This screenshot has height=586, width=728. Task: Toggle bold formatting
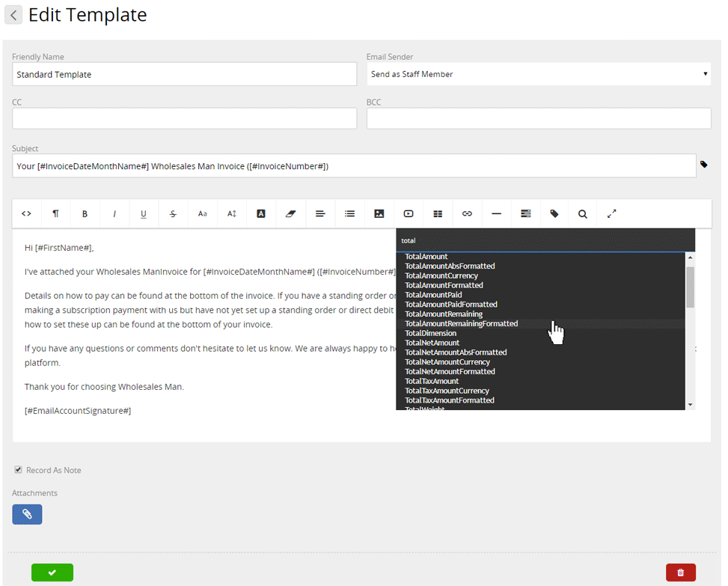pyautogui.click(x=85, y=213)
